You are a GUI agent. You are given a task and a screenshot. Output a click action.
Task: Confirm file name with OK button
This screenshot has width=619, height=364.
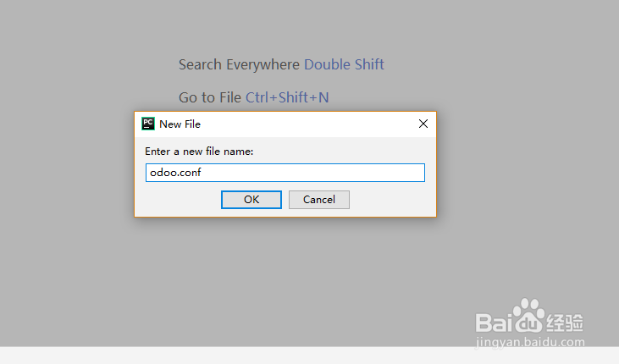coord(251,200)
